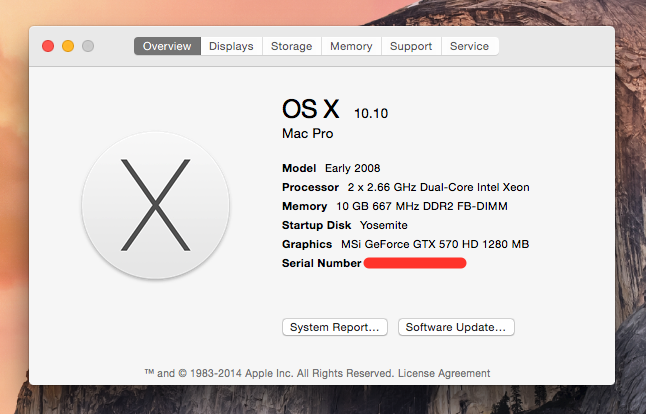Click the Serial Number label
Screen dimensions: 646x414
pyautogui.click(x=321, y=263)
